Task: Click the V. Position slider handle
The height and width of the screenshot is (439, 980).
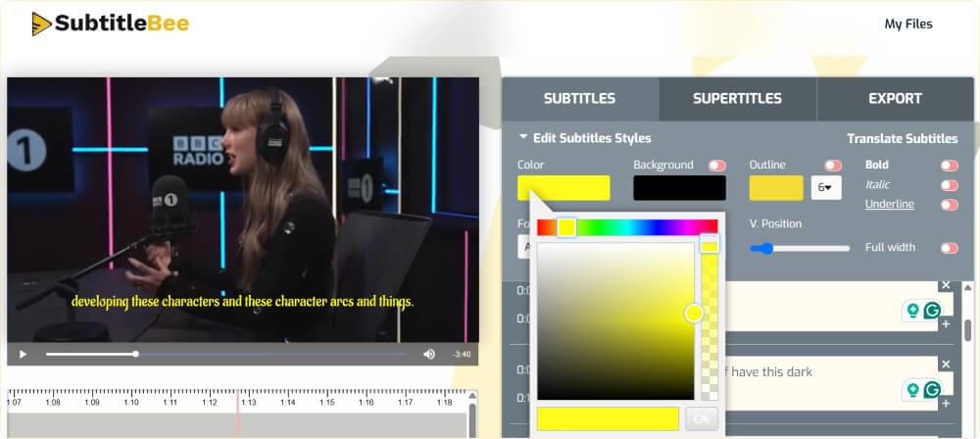Action: [767, 248]
